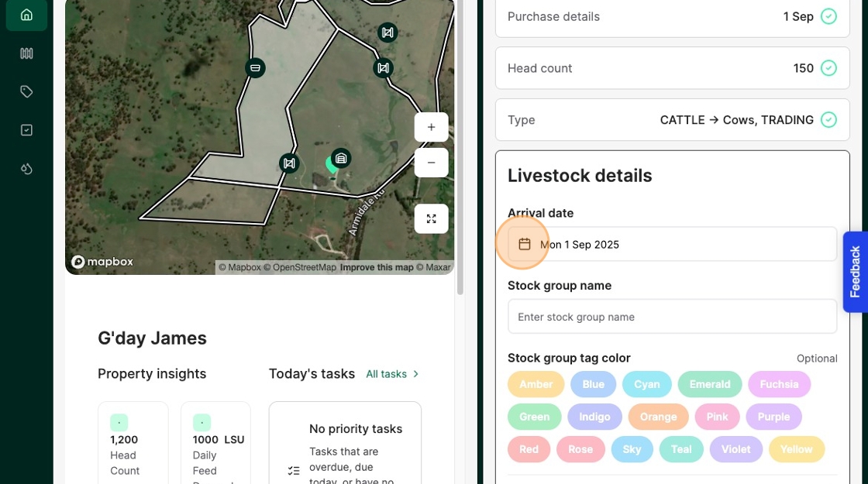868x484 pixels.
Task: Expand the Head count section
Action: click(672, 68)
